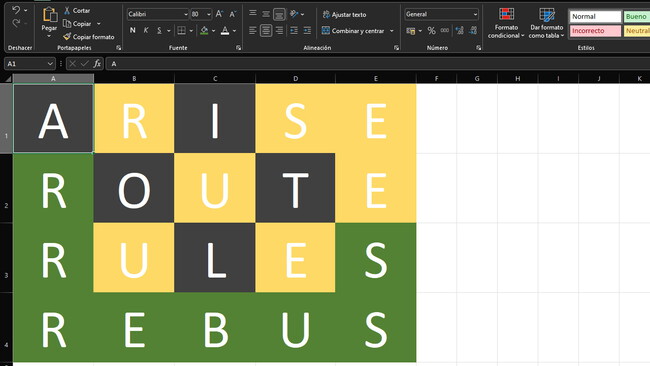Toggle center text alignment
The width and height of the screenshot is (650, 366).
point(266,30)
